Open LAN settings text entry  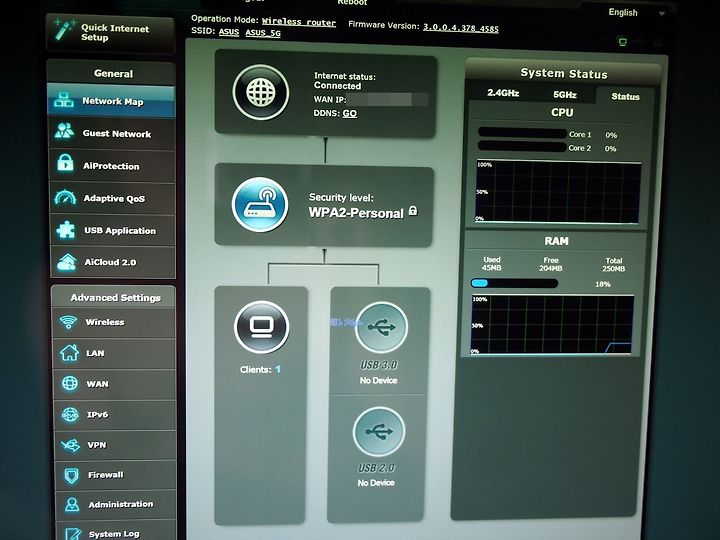(x=96, y=353)
